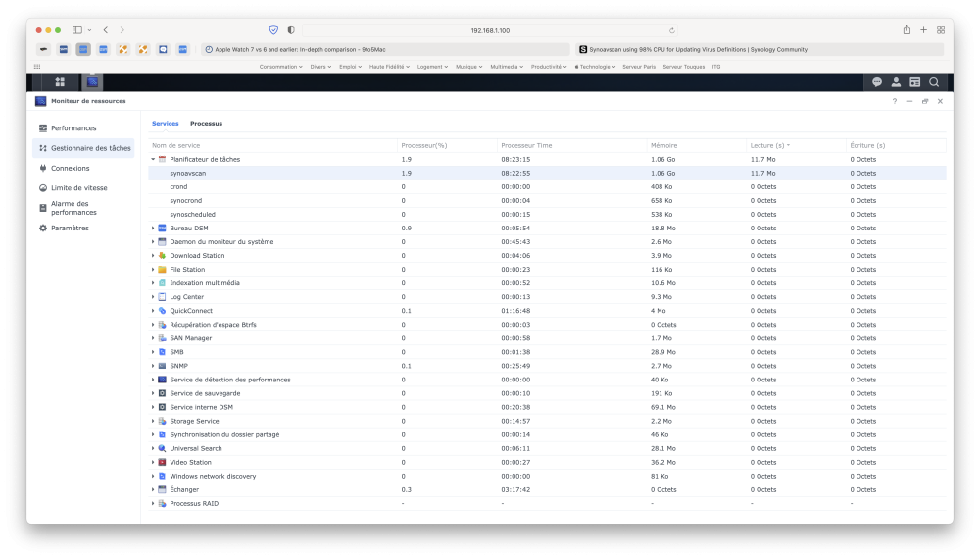Open the DSM user account icon
980x559 pixels.
click(x=896, y=82)
